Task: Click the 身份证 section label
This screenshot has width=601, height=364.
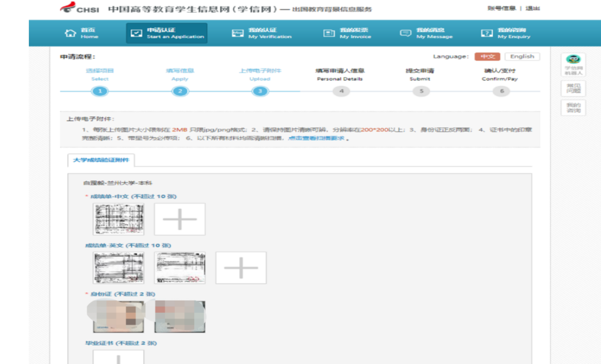Action: [x=122, y=294]
